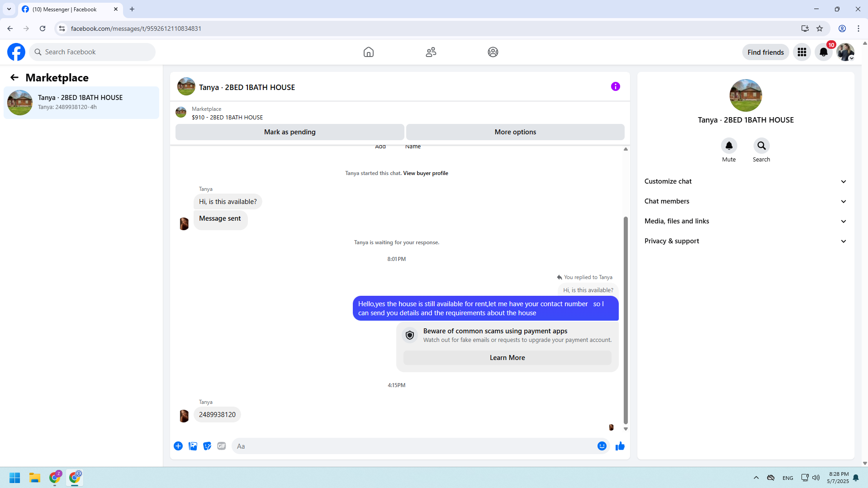
Task: Open Windows Start menu
Action: 15,478
